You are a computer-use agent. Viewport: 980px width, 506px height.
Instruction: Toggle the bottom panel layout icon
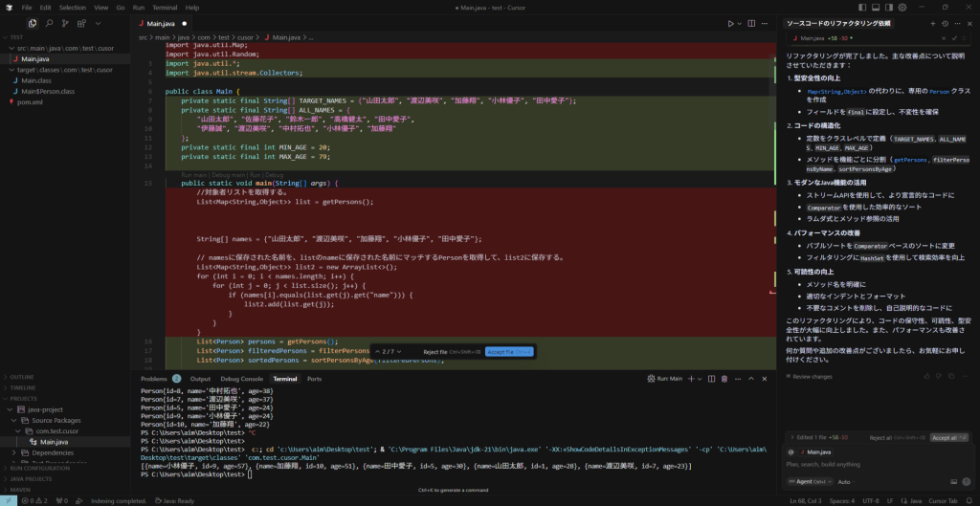point(876,8)
